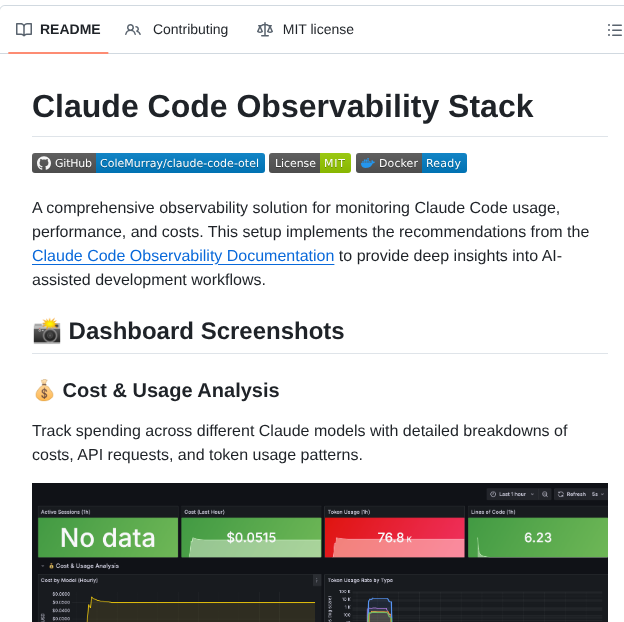Image resolution: width=624 pixels, height=622 pixels.
Task: Click the 76.8 K token usage value in dashboard image
Action: 394,538
